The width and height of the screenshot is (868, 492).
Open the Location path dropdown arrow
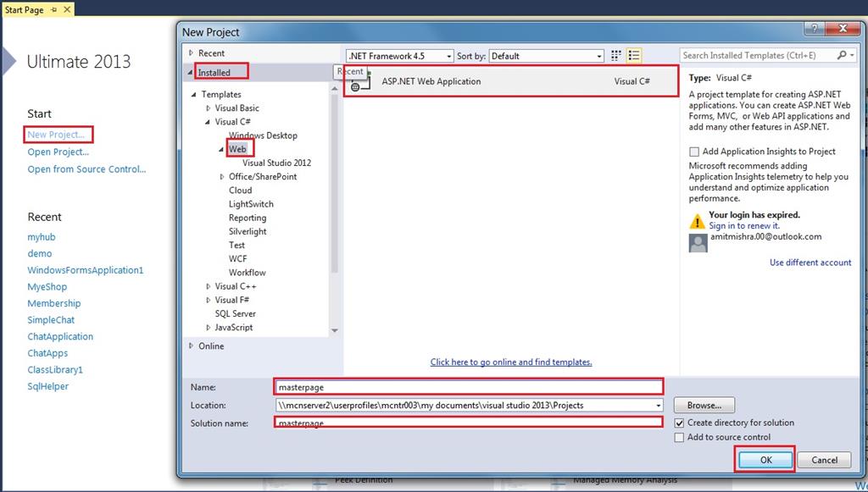[658, 406]
